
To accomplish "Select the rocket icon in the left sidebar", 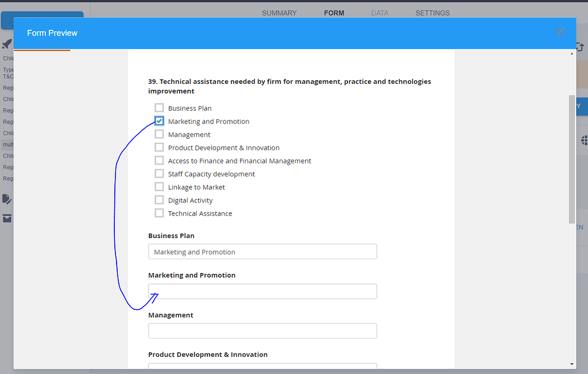I will pos(6,44).
